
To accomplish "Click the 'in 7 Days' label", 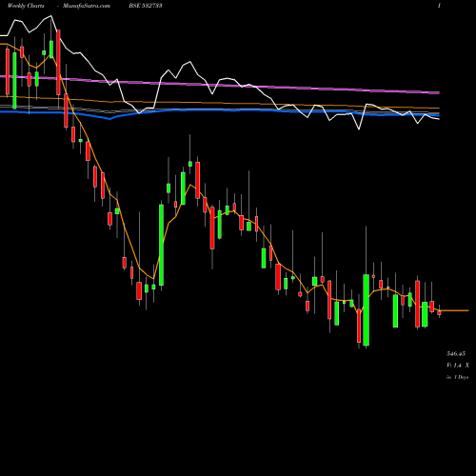I will 457,377.
